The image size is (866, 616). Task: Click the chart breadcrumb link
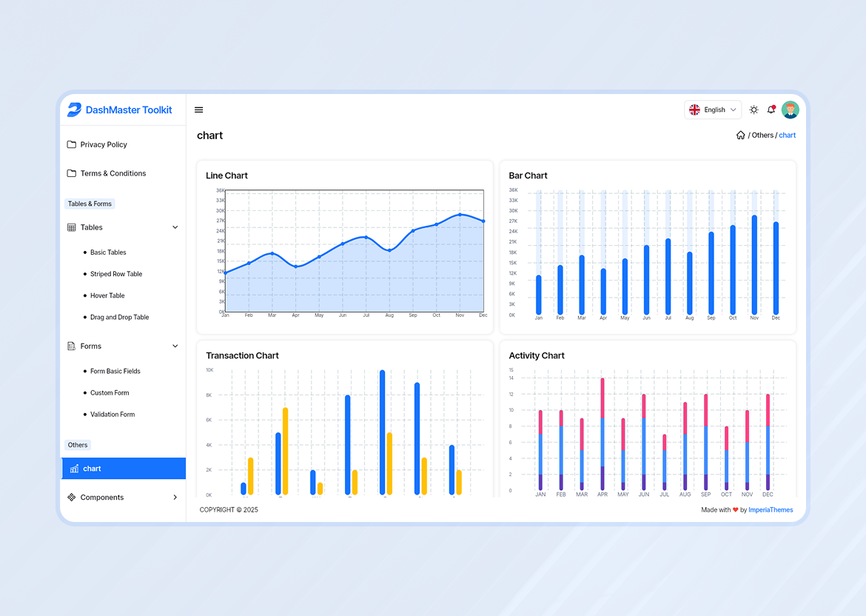(x=787, y=135)
